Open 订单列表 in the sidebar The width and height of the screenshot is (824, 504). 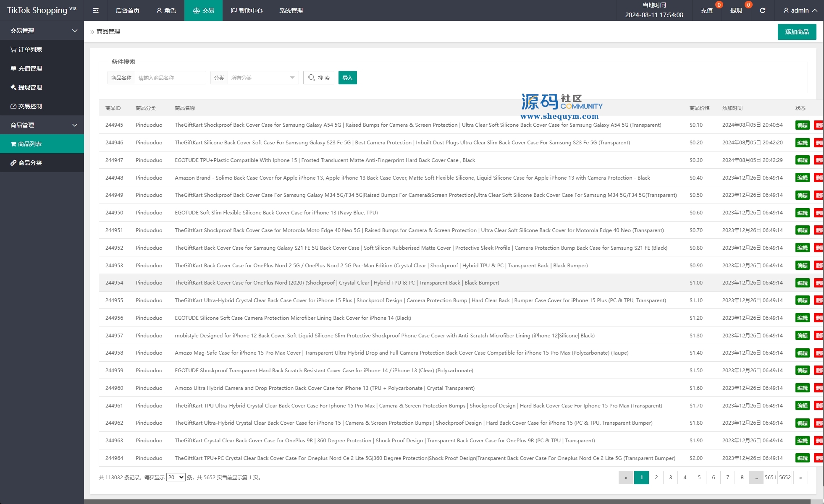coord(42,50)
